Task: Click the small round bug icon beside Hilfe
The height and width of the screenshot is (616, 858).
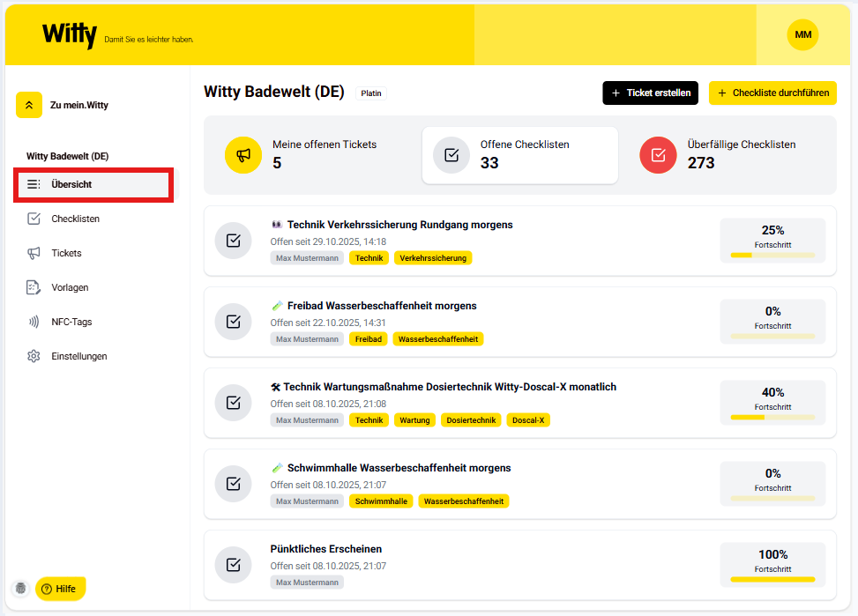Action: pos(21,589)
